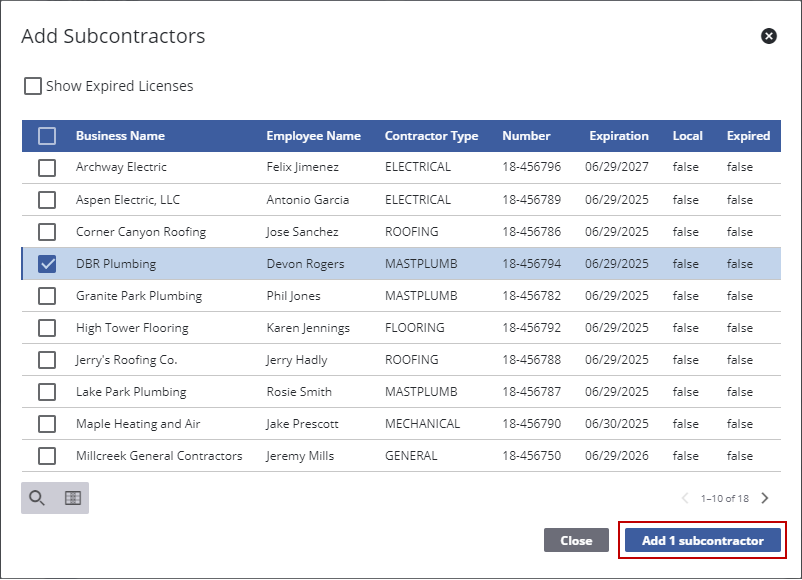Click Add 1 subcontractor

click(701, 540)
